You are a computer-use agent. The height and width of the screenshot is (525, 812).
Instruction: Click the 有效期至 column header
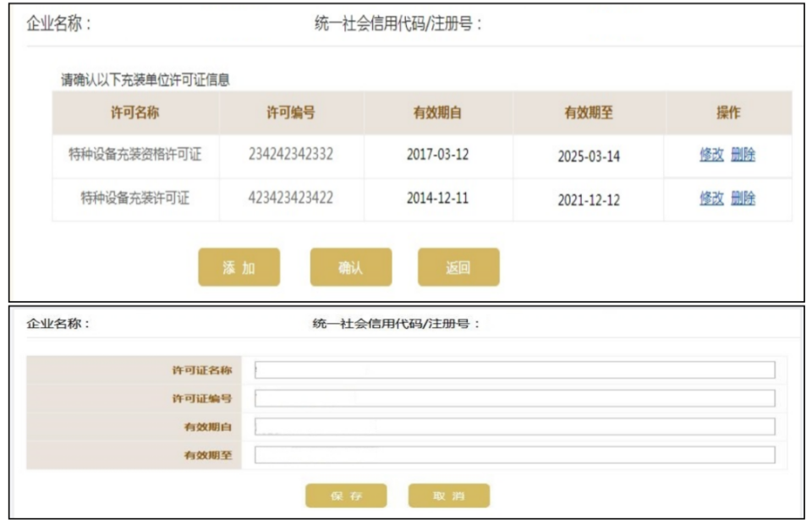click(x=589, y=112)
